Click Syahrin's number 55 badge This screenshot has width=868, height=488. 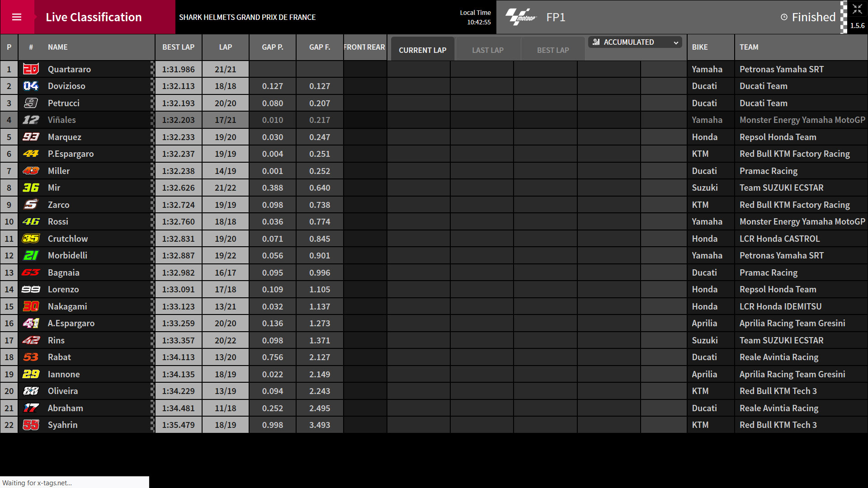31,425
